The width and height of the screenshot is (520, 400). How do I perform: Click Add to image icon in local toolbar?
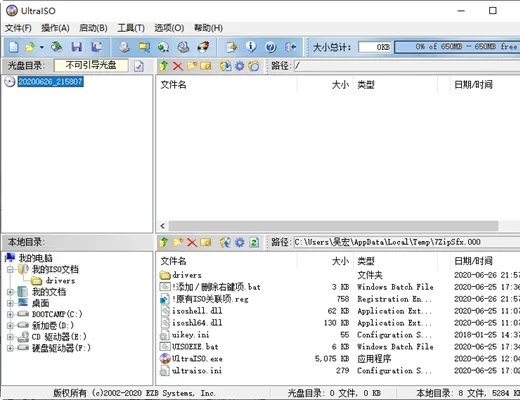tap(226, 242)
